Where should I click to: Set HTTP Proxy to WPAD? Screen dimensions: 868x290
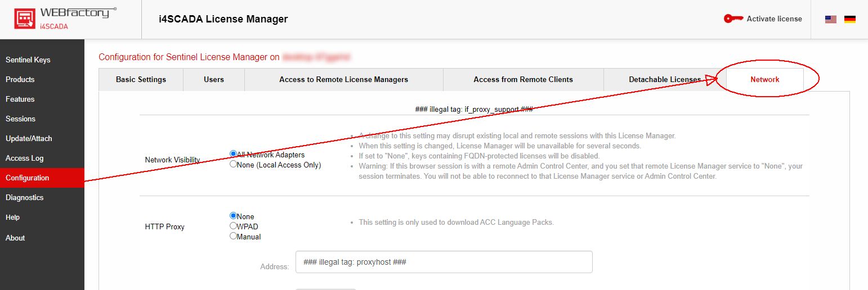[233, 226]
